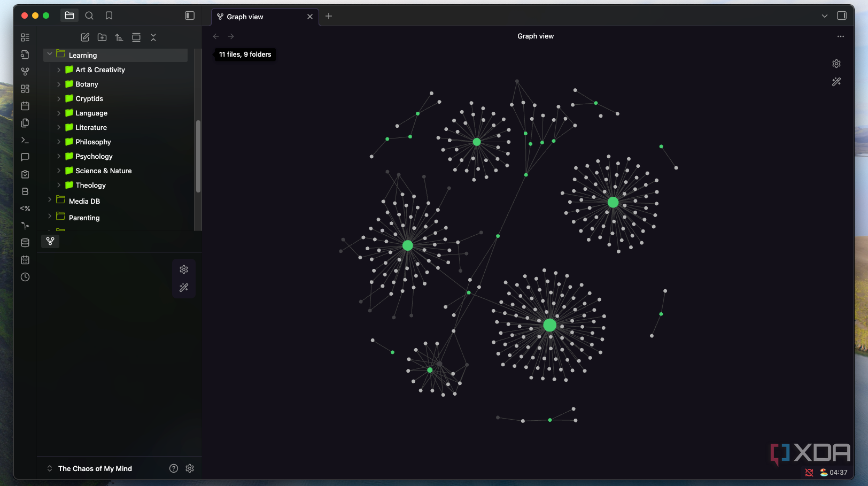This screenshot has width=868, height=486.
Task: Switch to the Bookmarks sidebar tab
Action: 109,16
